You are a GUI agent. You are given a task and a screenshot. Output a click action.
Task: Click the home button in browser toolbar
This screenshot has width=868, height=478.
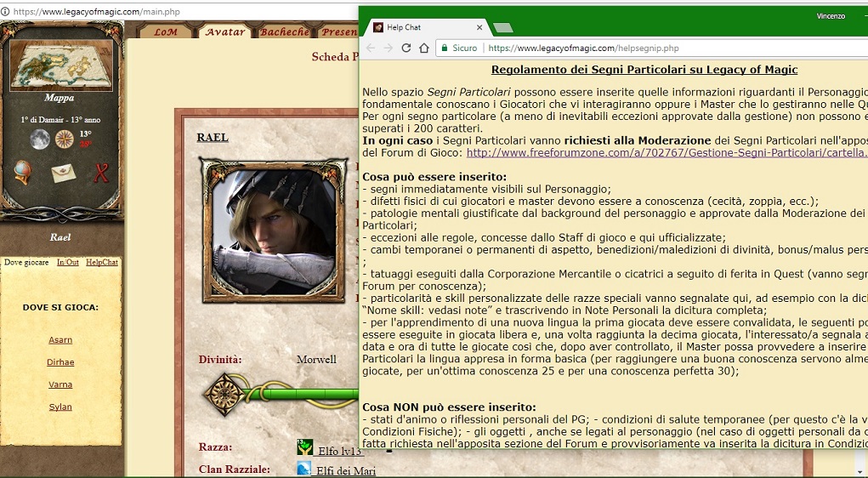pos(425,48)
